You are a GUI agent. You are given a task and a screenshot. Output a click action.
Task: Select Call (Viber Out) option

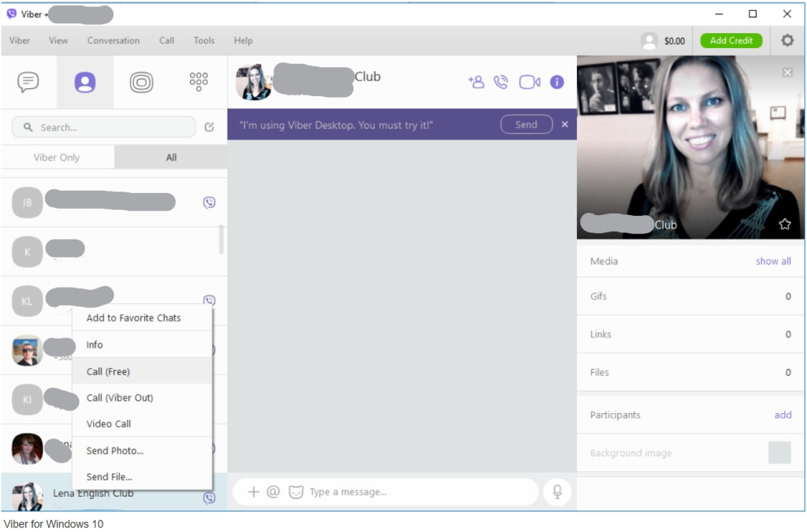[142, 398]
